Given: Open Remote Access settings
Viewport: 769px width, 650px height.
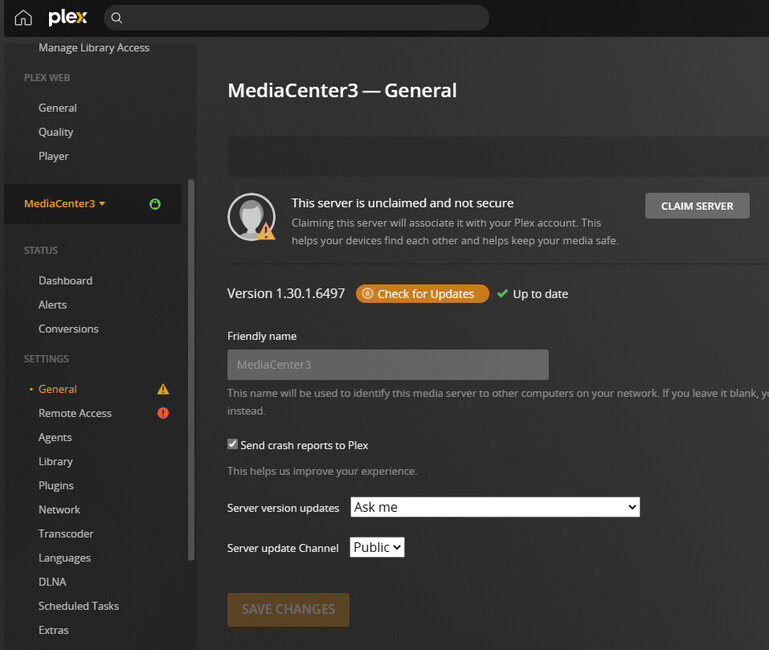Looking at the screenshot, I should coord(75,413).
